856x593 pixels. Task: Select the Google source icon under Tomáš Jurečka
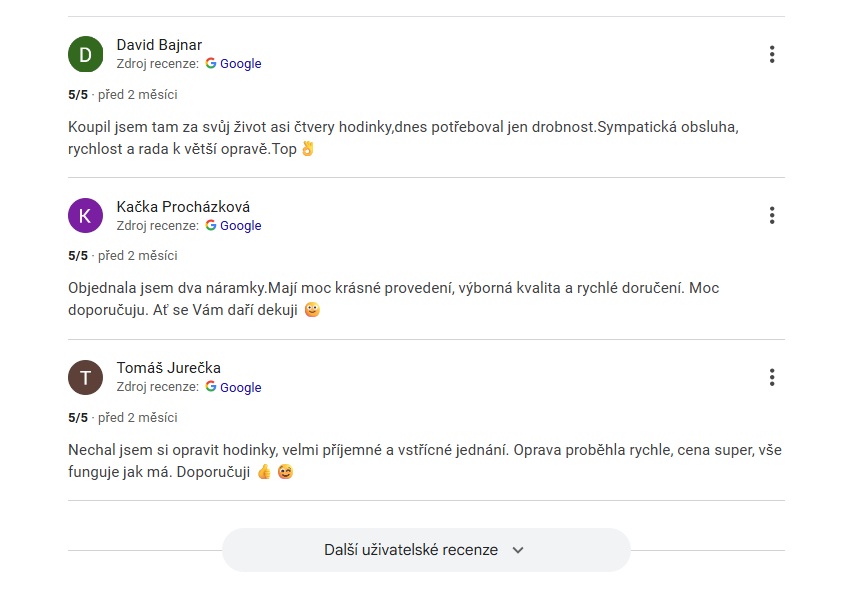click(x=211, y=387)
